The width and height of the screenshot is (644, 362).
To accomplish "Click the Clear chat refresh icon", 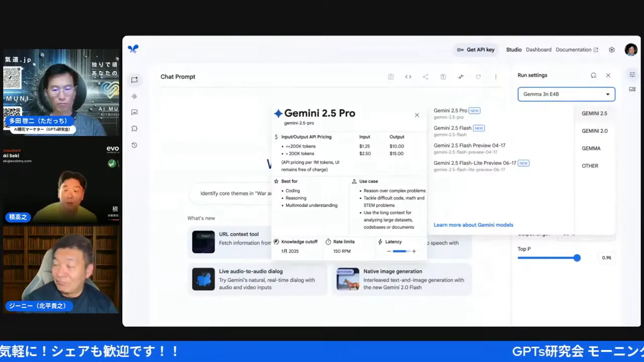I will pos(478,77).
